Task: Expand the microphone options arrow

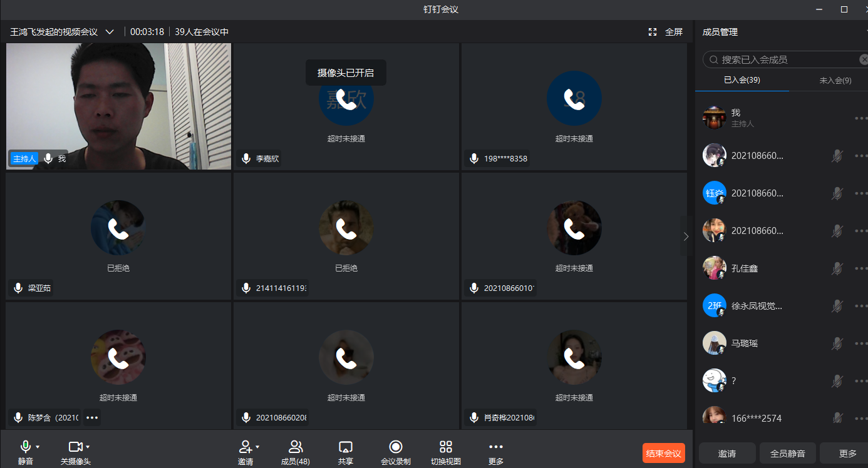Action: (38, 447)
